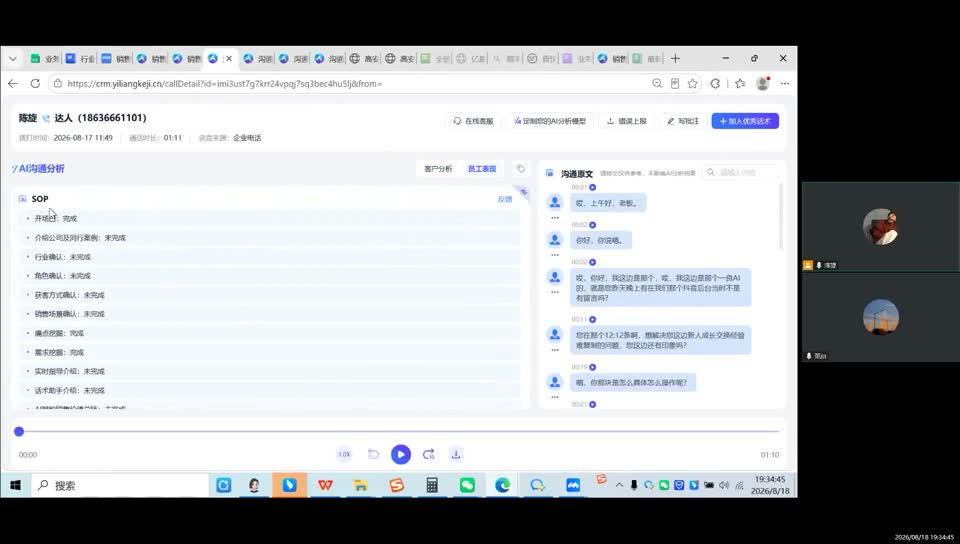Click the SOP card header icon
The height and width of the screenshot is (544, 960).
23,199
